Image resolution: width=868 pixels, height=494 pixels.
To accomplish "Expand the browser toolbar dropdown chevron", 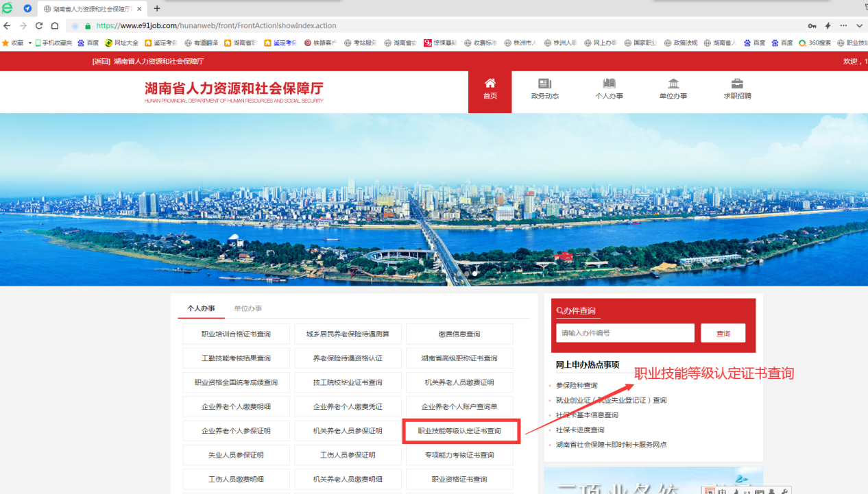I will click(x=860, y=25).
